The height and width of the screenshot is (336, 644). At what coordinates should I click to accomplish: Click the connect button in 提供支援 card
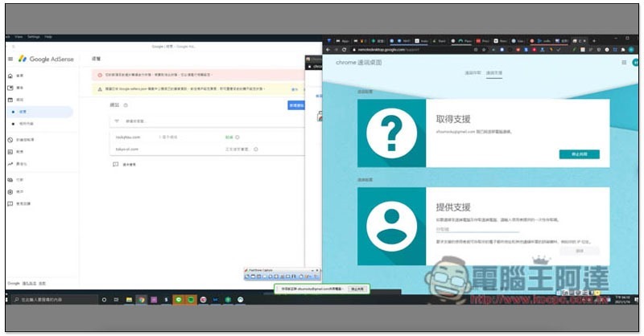tap(580, 251)
